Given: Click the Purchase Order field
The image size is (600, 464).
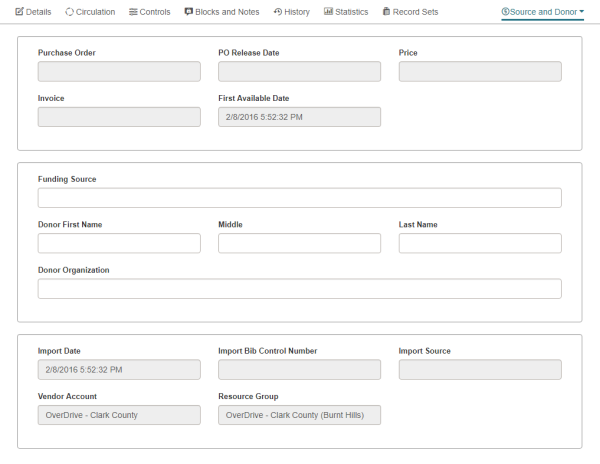Looking at the screenshot, I should click(119, 72).
